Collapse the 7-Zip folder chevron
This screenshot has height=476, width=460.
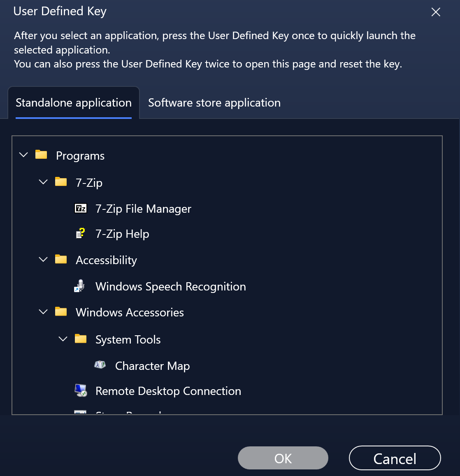[x=43, y=181]
